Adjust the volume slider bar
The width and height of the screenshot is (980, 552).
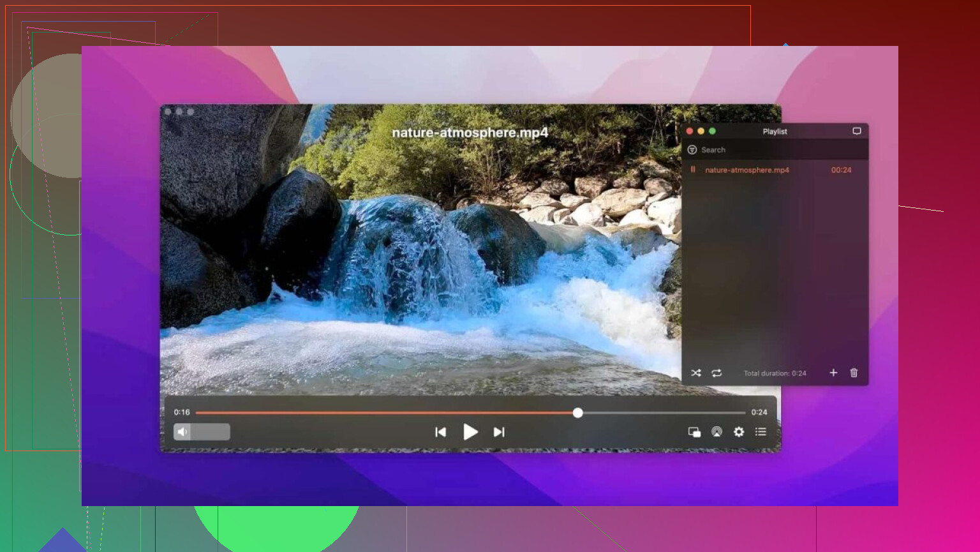click(x=202, y=432)
